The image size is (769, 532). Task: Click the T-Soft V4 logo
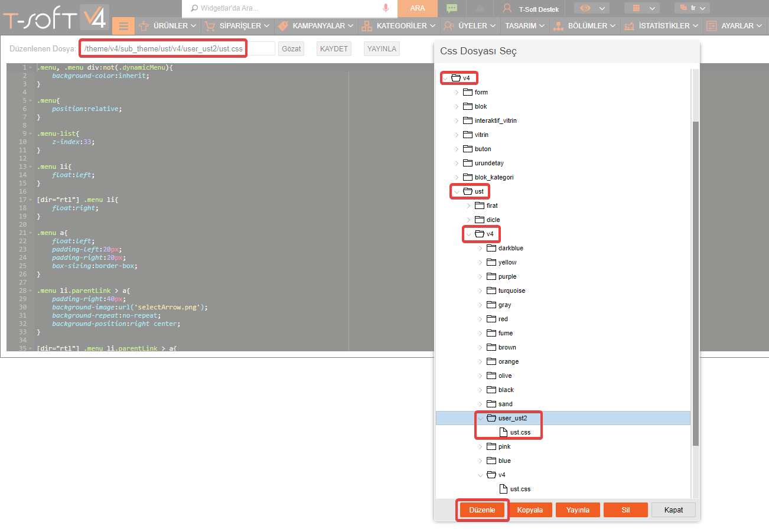[55, 18]
